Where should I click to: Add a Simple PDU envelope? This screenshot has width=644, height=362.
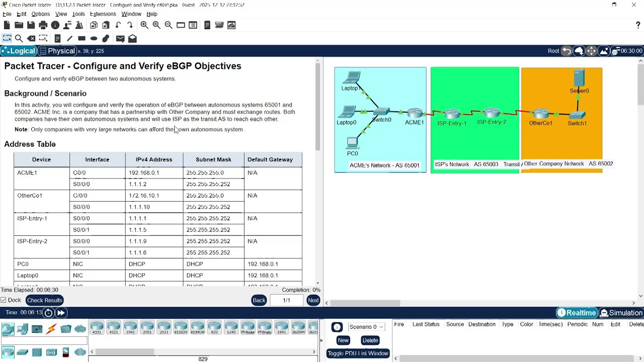point(120,38)
